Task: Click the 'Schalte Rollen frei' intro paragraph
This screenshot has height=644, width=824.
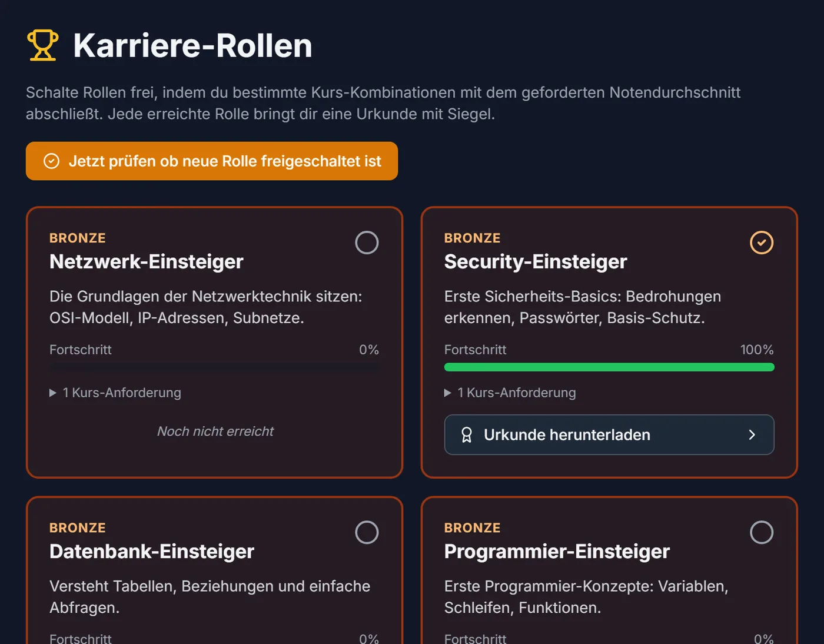Action: [383, 103]
